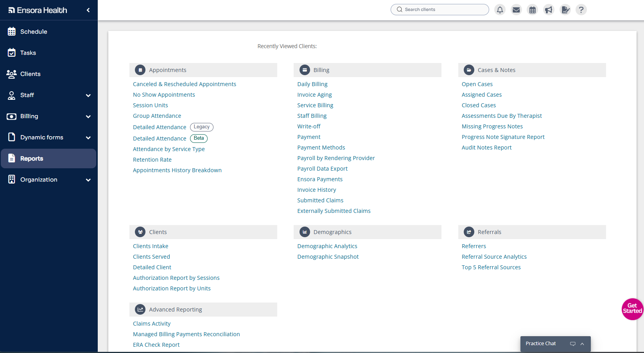Expand the Billing sidebar menu arrow
The width and height of the screenshot is (644, 353).
pos(88,117)
